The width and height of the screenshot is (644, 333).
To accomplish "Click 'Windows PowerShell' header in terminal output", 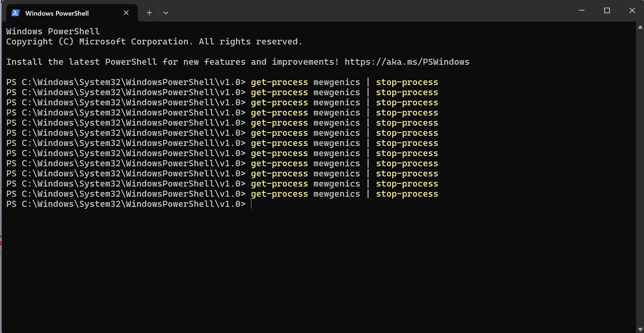I will point(53,32).
